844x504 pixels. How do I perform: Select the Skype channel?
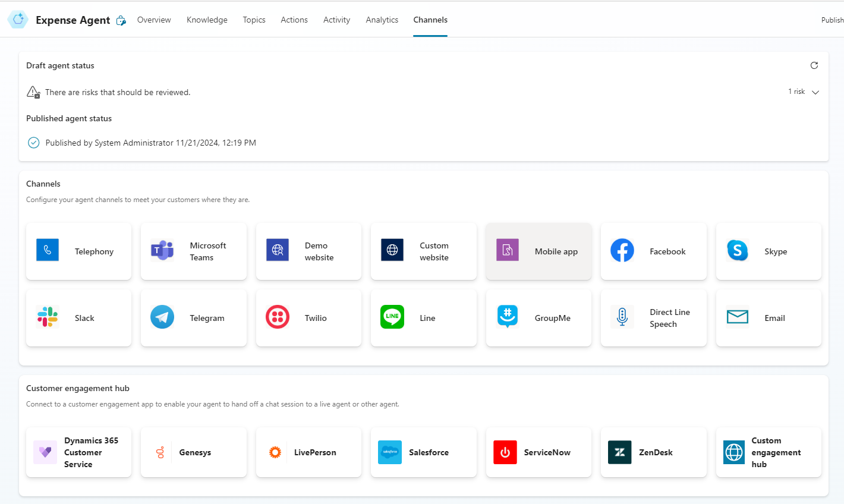pyautogui.click(x=768, y=251)
